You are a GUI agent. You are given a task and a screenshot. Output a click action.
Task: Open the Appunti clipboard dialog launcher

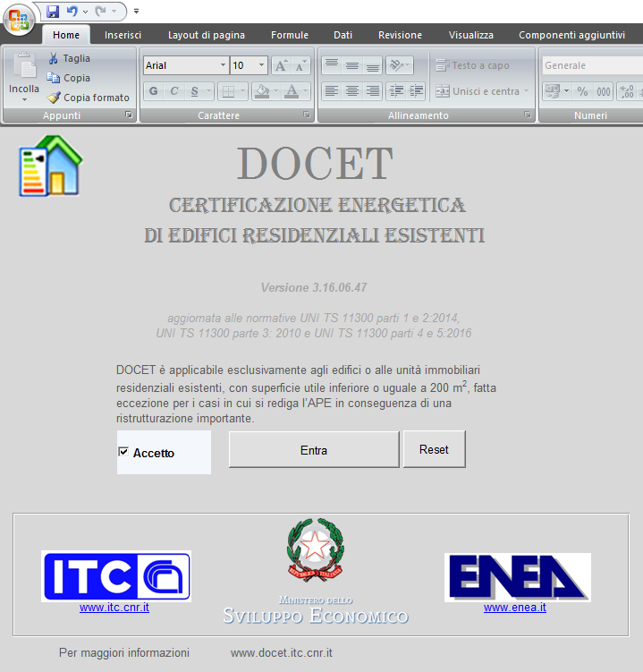129,115
